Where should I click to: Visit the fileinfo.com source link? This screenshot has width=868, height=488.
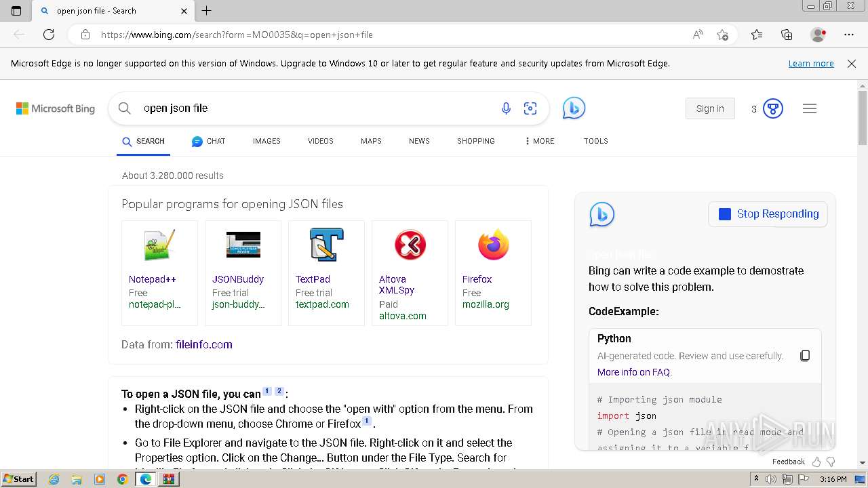[x=203, y=344]
